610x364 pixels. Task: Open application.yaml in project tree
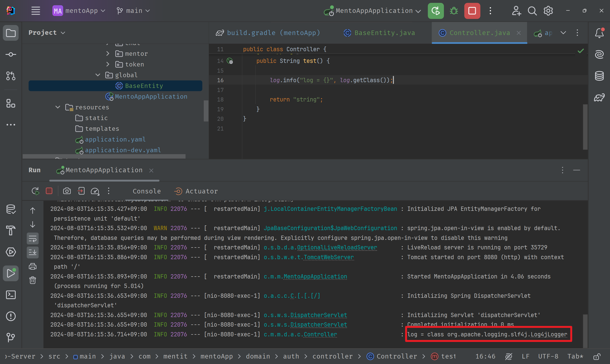[115, 139]
